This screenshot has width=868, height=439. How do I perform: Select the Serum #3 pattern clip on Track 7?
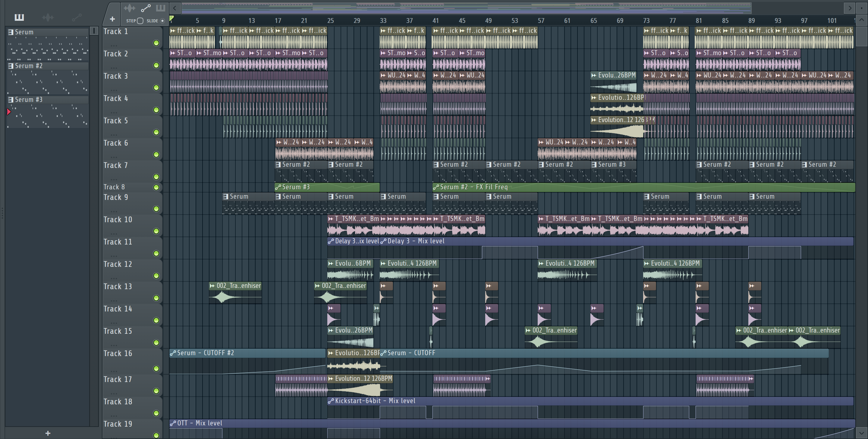click(x=614, y=171)
